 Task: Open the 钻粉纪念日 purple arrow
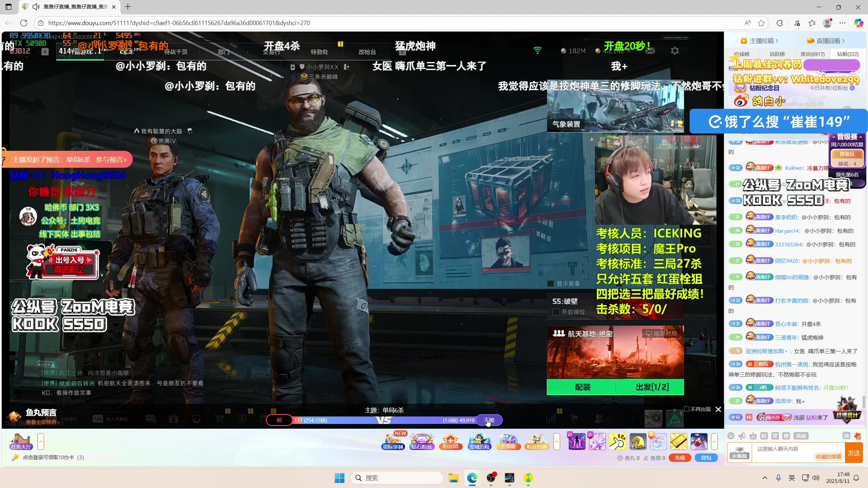point(852,88)
